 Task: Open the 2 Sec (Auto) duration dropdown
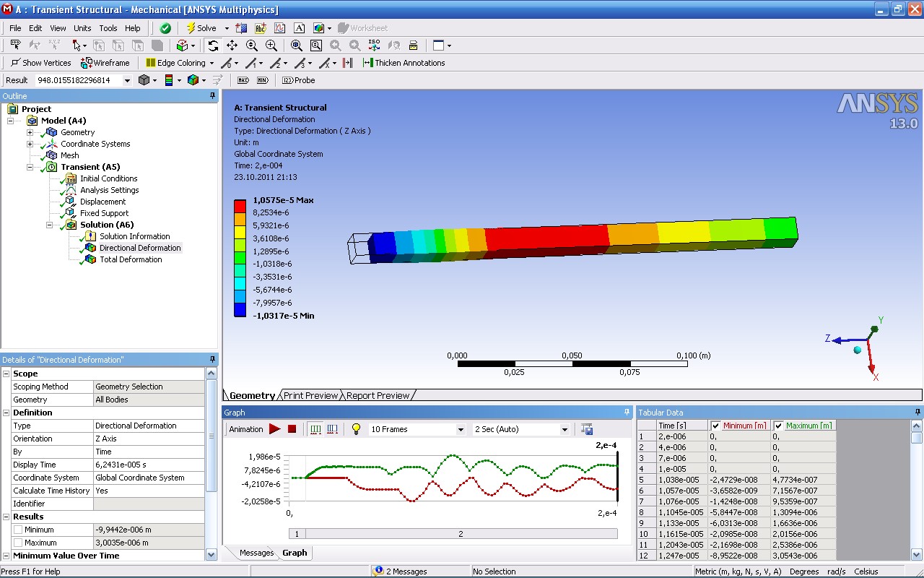(x=564, y=429)
